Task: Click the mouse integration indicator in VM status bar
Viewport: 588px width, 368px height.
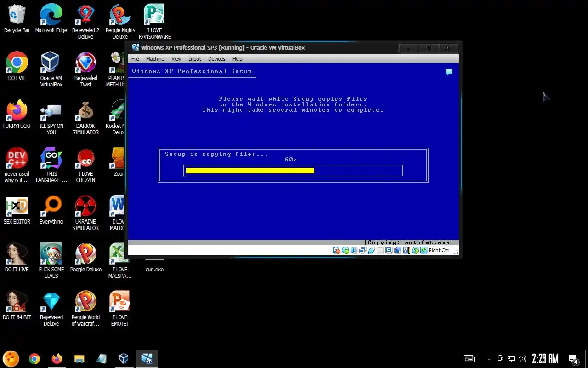Action: [415, 250]
